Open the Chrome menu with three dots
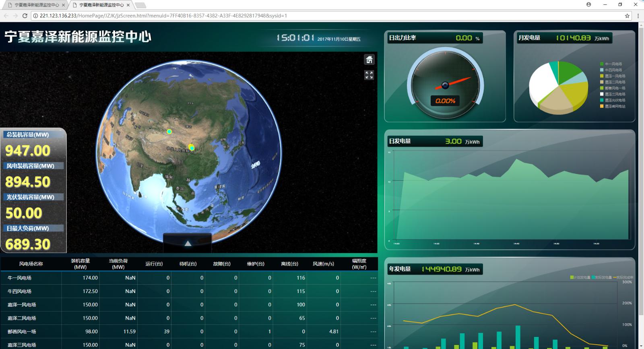Viewport: 644px width, 349px height. point(638,16)
